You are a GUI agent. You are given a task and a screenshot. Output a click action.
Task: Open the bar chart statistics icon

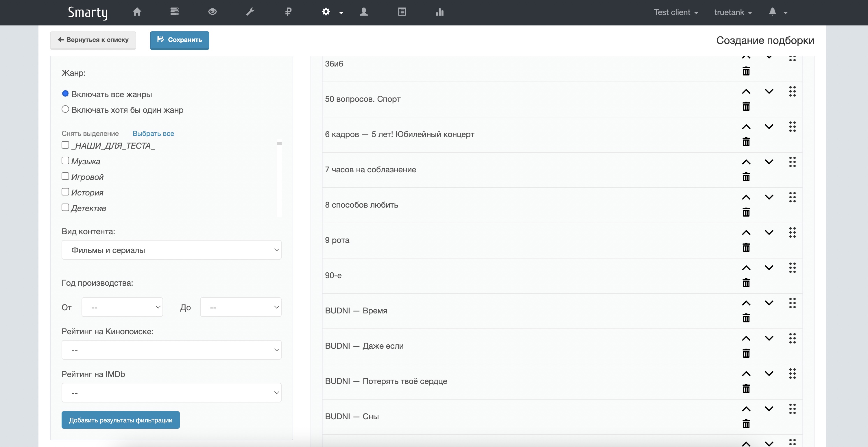pyautogui.click(x=439, y=12)
